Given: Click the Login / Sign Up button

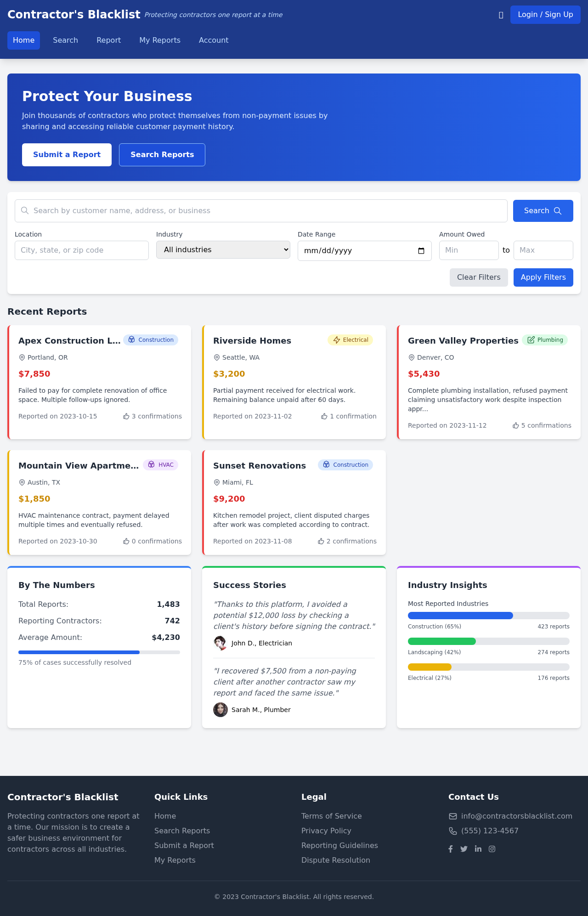Looking at the screenshot, I should tap(545, 15).
